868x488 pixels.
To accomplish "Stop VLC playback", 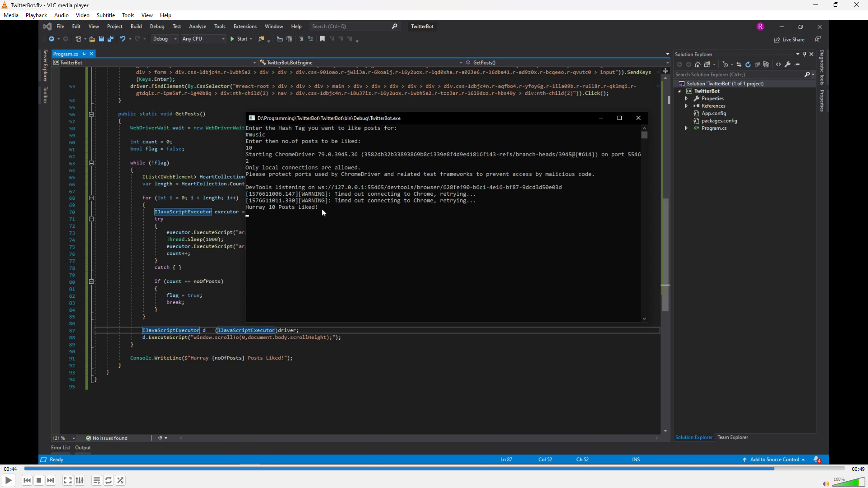I will pos(39,480).
